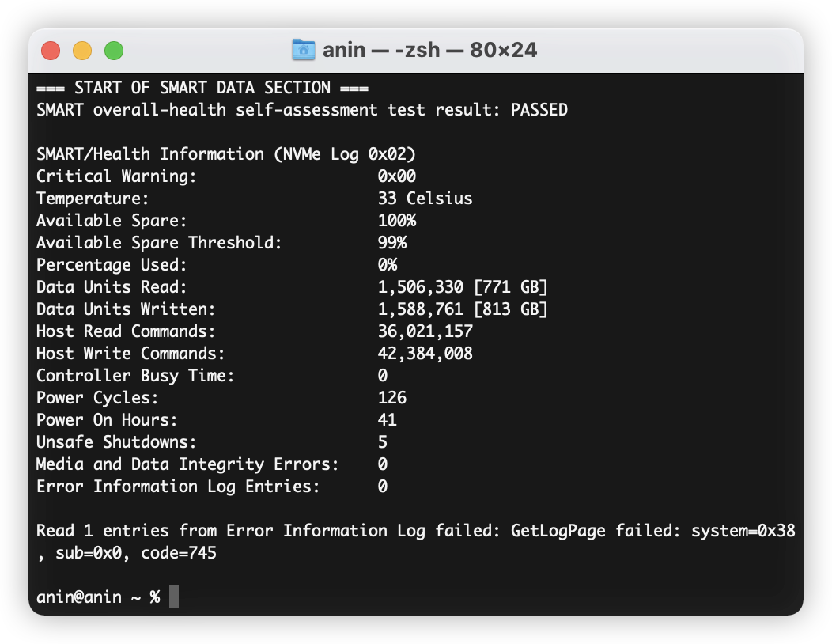Maximize the terminal using green button
Image resolution: width=832 pixels, height=644 pixels.
(x=114, y=51)
